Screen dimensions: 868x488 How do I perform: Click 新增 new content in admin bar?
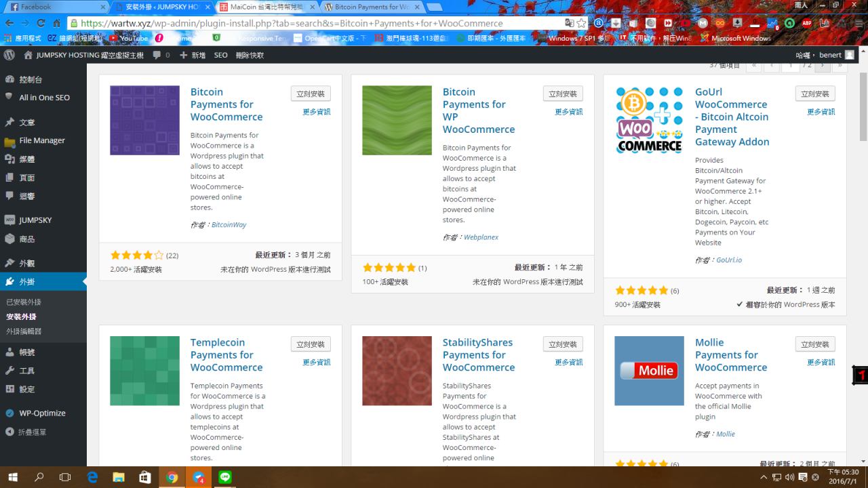pyautogui.click(x=193, y=55)
